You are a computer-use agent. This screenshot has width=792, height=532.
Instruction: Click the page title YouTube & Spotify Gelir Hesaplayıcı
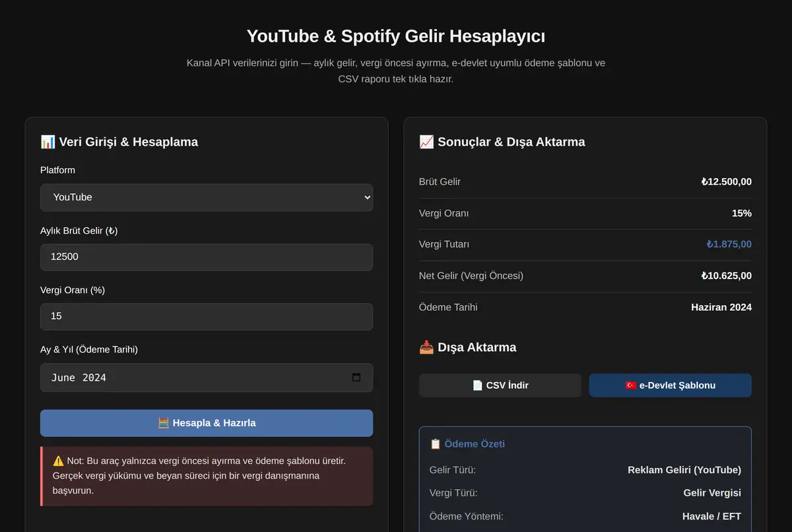pyautogui.click(x=396, y=36)
